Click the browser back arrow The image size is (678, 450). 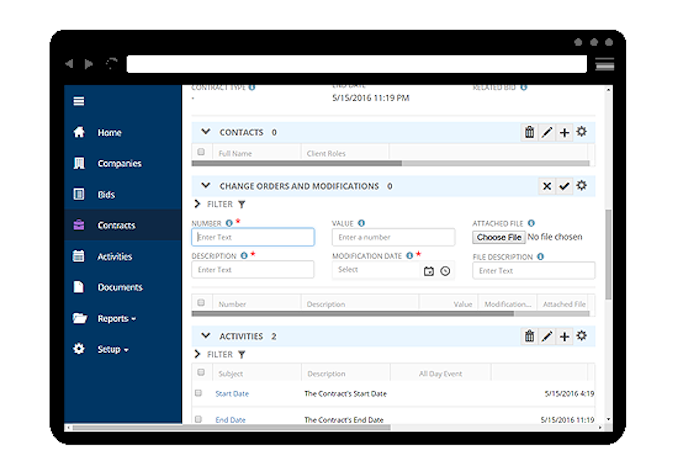(x=69, y=64)
